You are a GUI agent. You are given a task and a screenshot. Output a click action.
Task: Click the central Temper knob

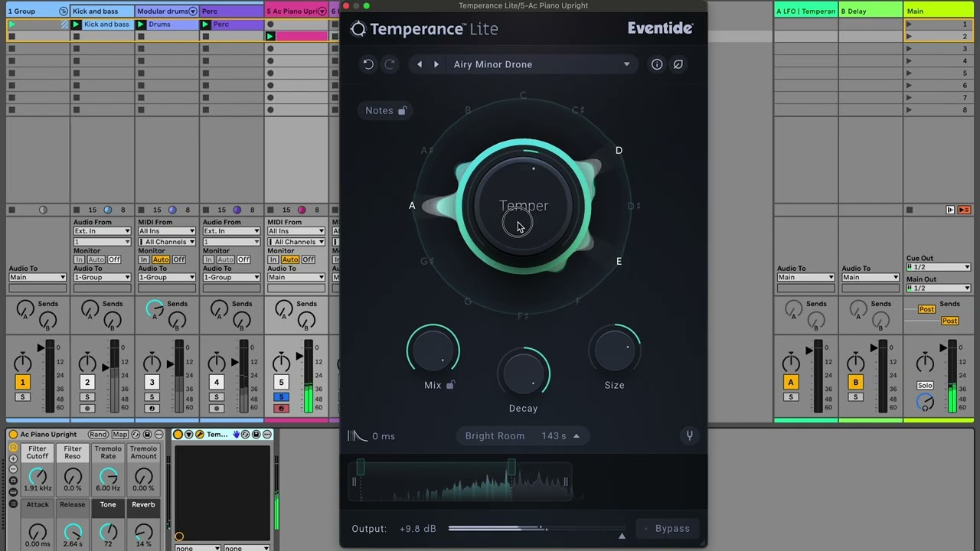524,206
